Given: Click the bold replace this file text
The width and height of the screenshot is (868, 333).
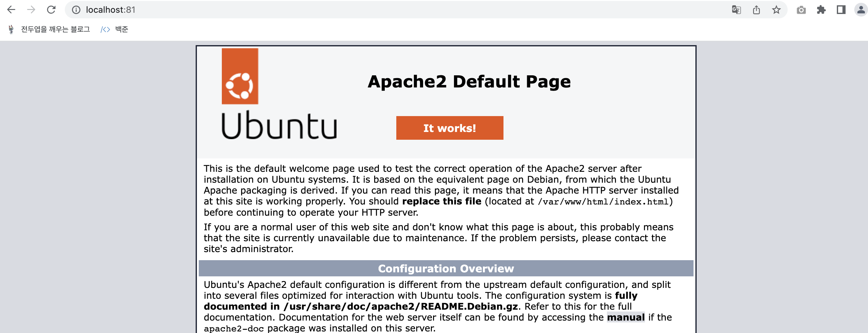Looking at the screenshot, I should [441, 201].
